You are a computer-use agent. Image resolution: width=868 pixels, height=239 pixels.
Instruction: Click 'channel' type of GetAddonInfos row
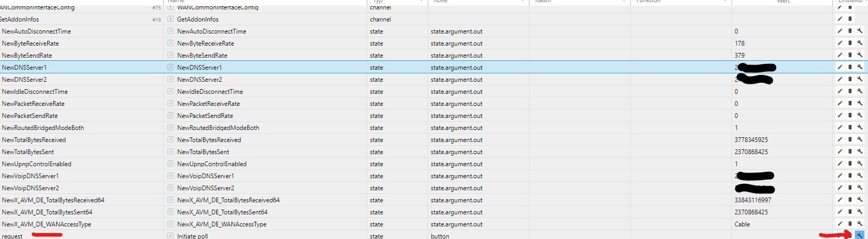tap(380, 19)
